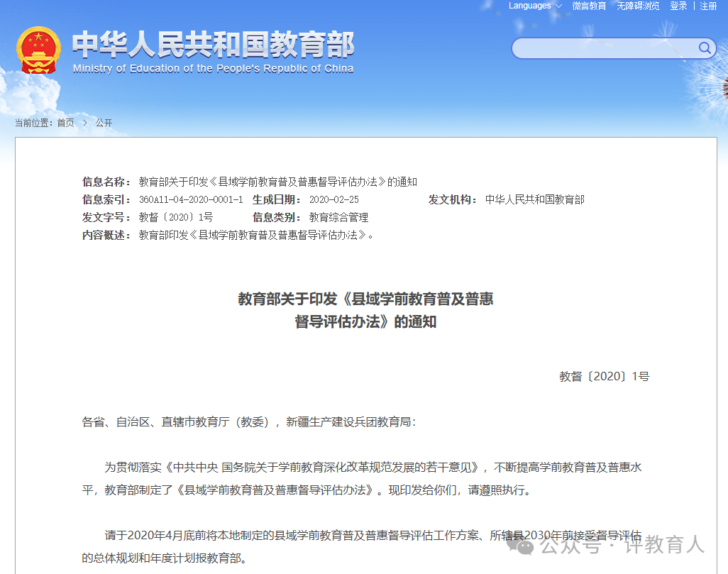Click the 信息索引 label

(106, 199)
